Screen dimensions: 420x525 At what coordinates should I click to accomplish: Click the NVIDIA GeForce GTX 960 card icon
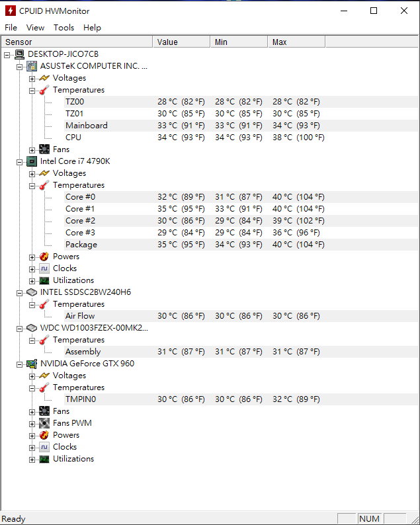(32, 364)
